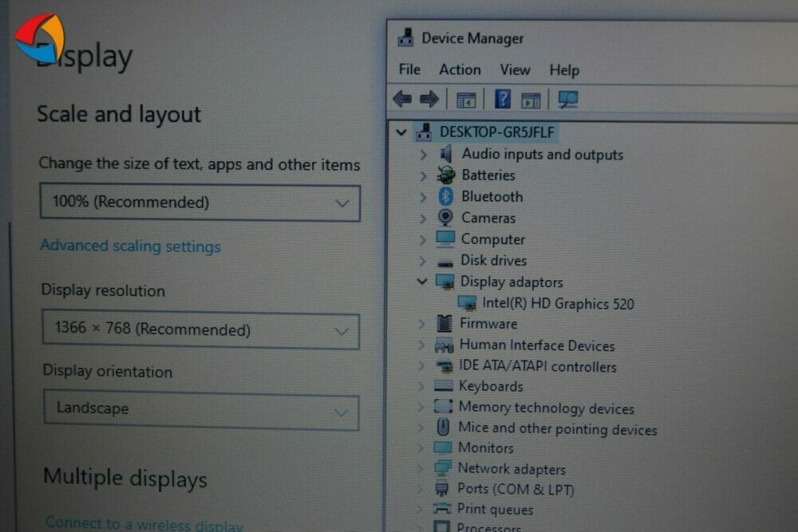The width and height of the screenshot is (798, 532).
Task: Select the Human Interface Devices row
Action: (x=537, y=345)
